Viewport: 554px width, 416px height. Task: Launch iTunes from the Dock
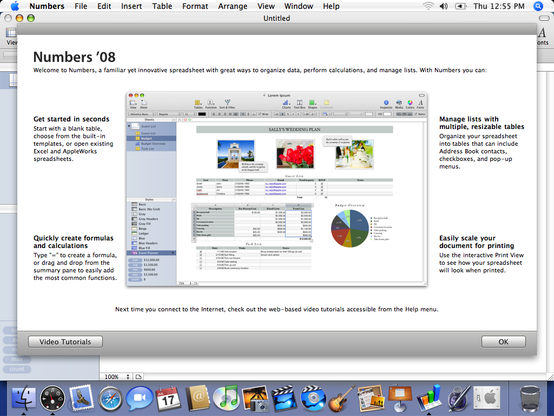pos(226,398)
